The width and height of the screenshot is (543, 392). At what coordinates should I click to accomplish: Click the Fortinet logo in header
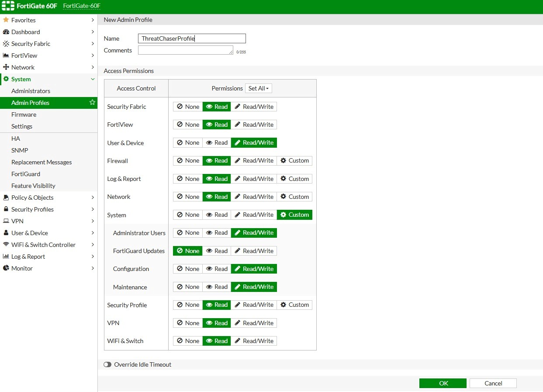pos(8,6)
